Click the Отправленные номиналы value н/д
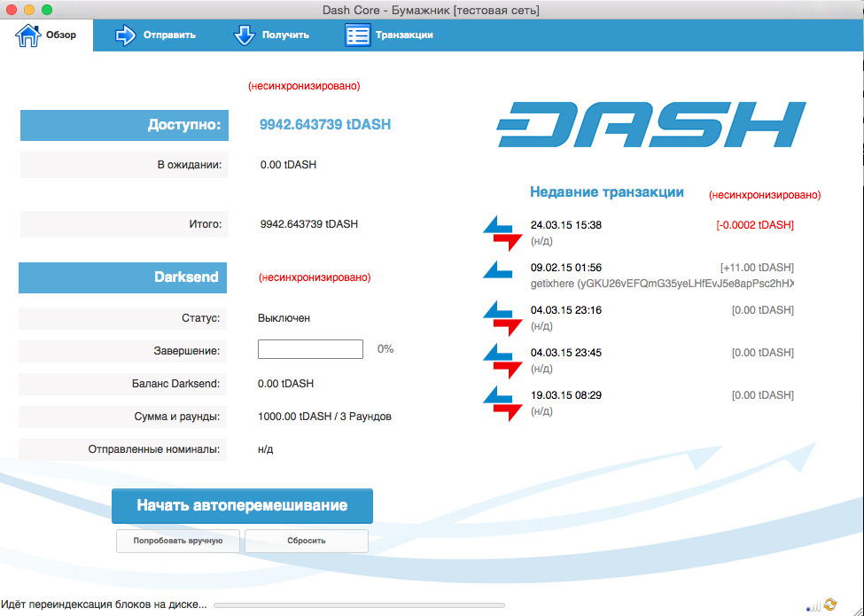 click(x=266, y=449)
